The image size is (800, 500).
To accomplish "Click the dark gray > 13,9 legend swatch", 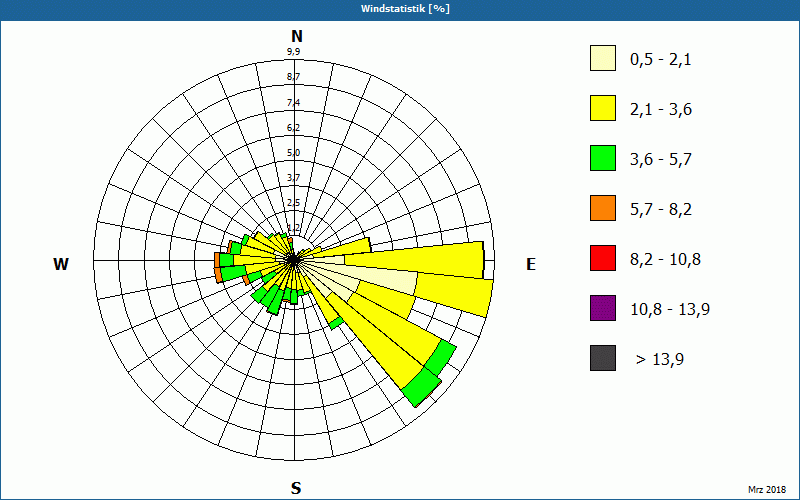I will [603, 358].
